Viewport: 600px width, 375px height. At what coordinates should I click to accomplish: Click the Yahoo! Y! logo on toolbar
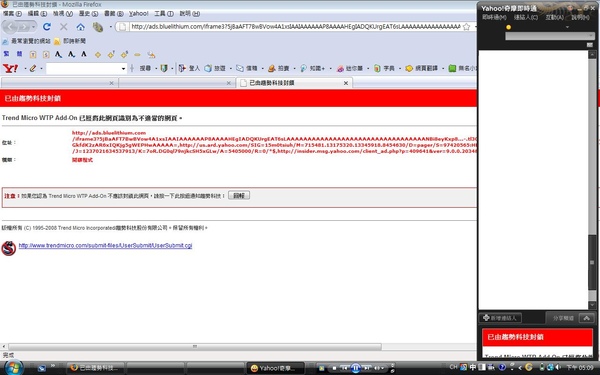coord(10,68)
